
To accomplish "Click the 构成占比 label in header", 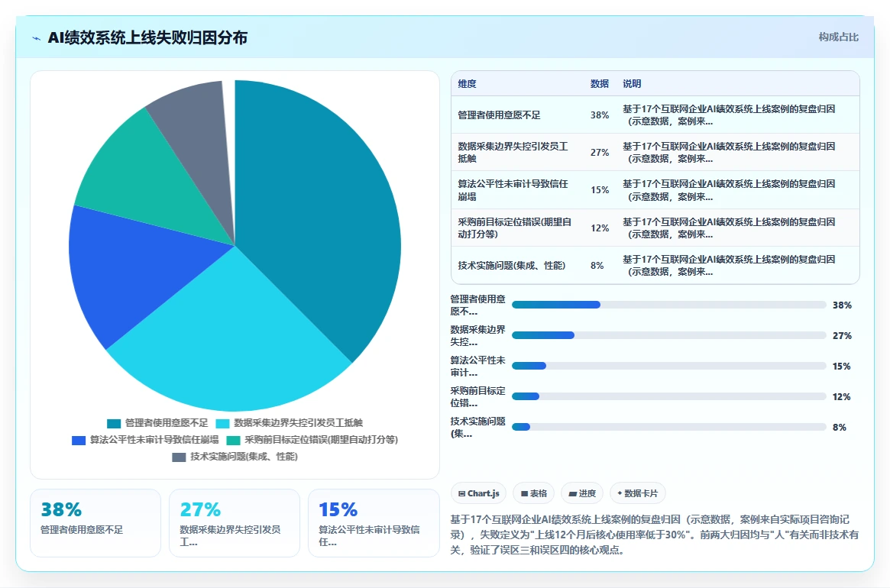I will 838,37.
